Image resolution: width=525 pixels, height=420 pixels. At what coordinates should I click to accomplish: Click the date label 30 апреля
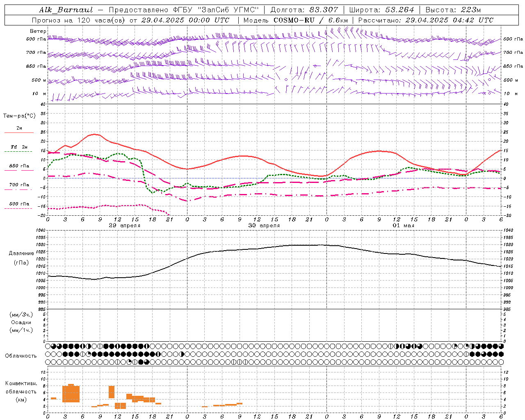(x=264, y=226)
